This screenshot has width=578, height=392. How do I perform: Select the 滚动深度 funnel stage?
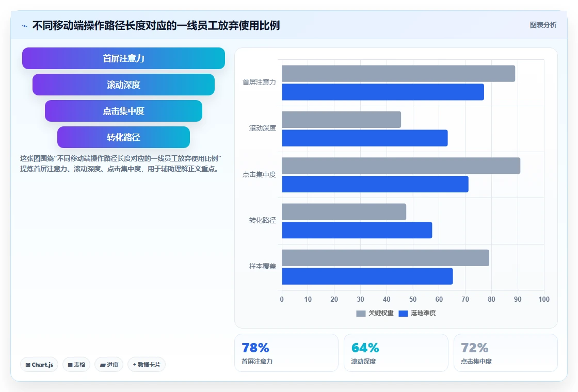pyautogui.click(x=123, y=85)
